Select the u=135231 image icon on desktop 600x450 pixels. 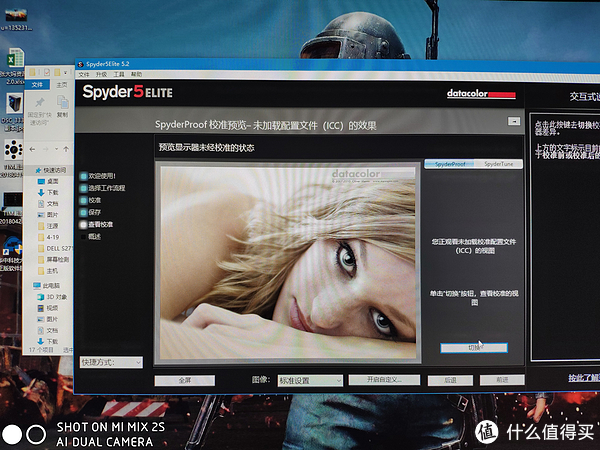[16, 15]
